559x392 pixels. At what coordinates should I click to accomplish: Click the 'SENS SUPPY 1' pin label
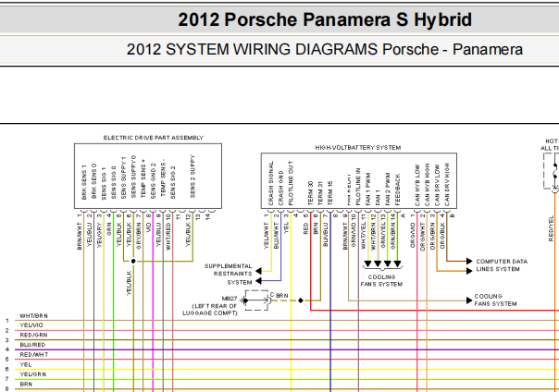click(x=123, y=178)
